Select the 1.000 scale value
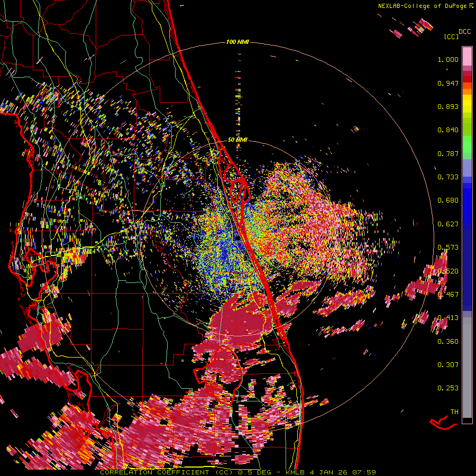Image resolution: width=476 pixels, height=476 pixels. [x=448, y=59]
